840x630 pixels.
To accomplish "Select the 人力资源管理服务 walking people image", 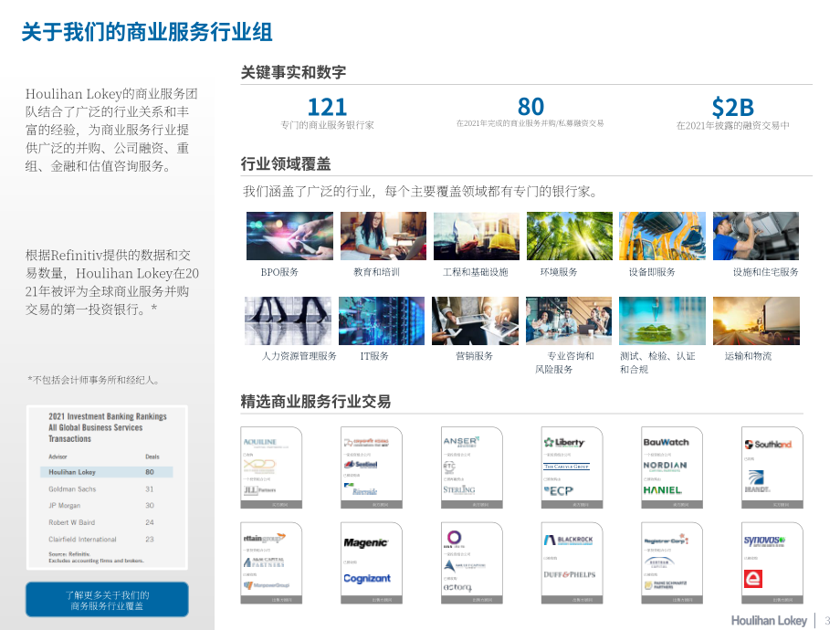I will tap(288, 320).
